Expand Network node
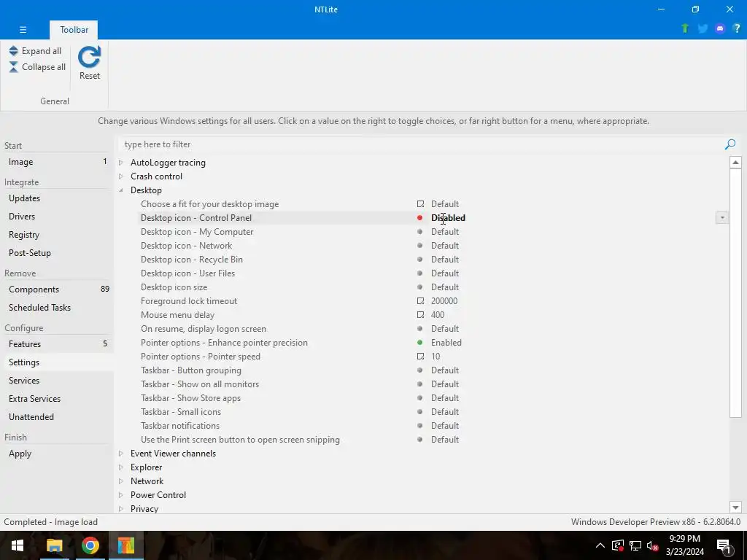This screenshot has width=747, height=560. coord(121,481)
